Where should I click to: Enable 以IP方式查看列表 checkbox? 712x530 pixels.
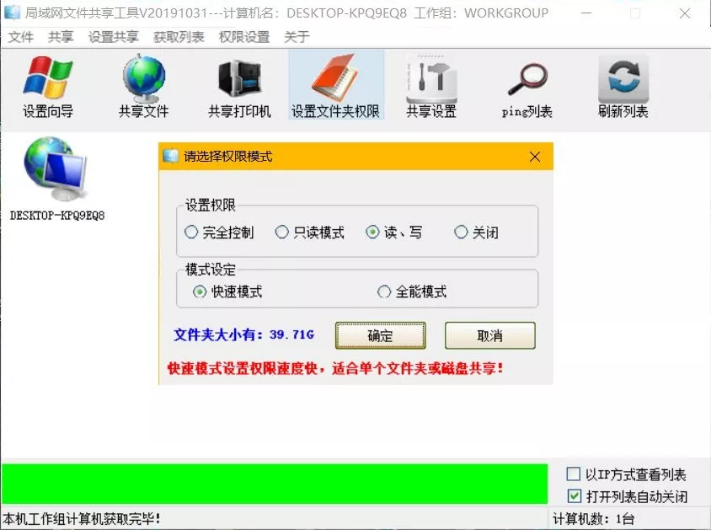[574, 474]
